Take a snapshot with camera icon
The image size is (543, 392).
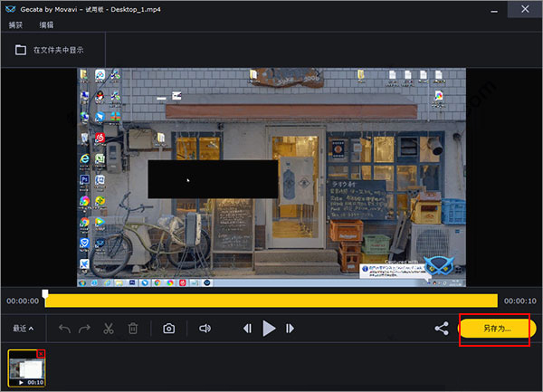pyautogui.click(x=168, y=329)
